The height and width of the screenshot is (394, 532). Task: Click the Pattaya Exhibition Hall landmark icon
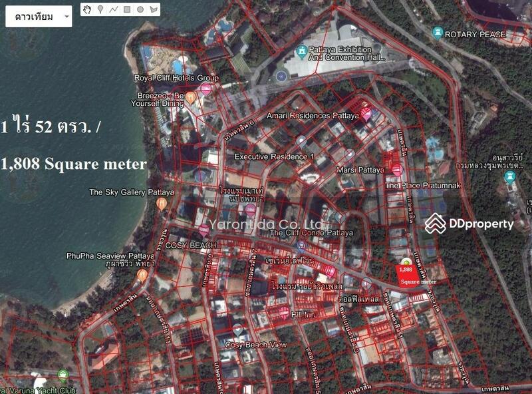[301, 53]
